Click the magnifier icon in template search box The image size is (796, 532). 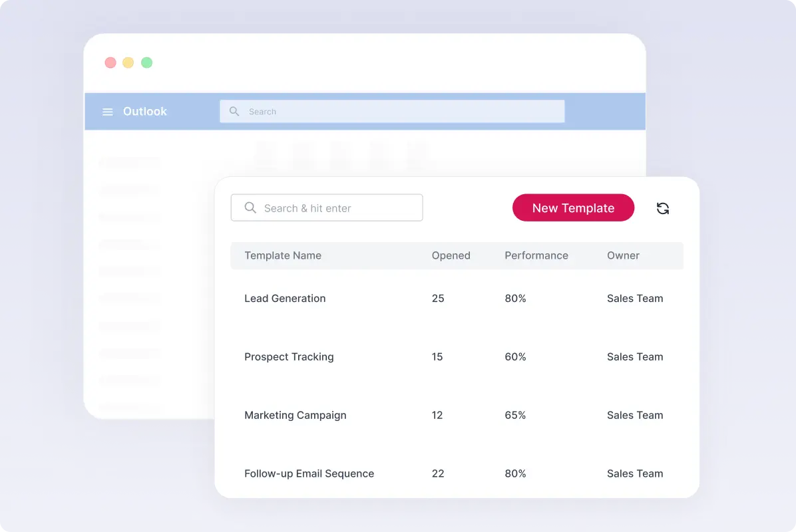tap(250, 208)
